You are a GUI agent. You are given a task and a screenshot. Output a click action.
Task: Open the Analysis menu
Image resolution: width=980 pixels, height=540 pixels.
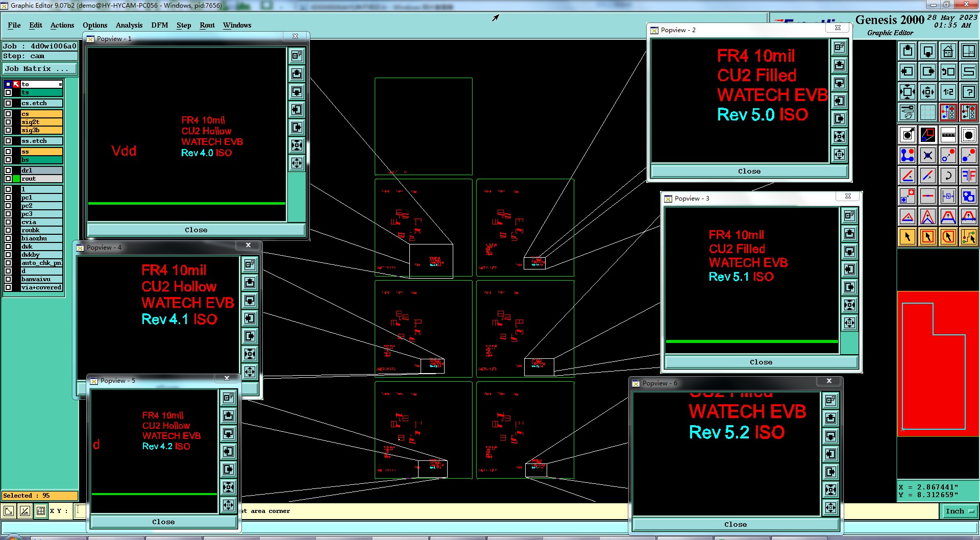[129, 25]
